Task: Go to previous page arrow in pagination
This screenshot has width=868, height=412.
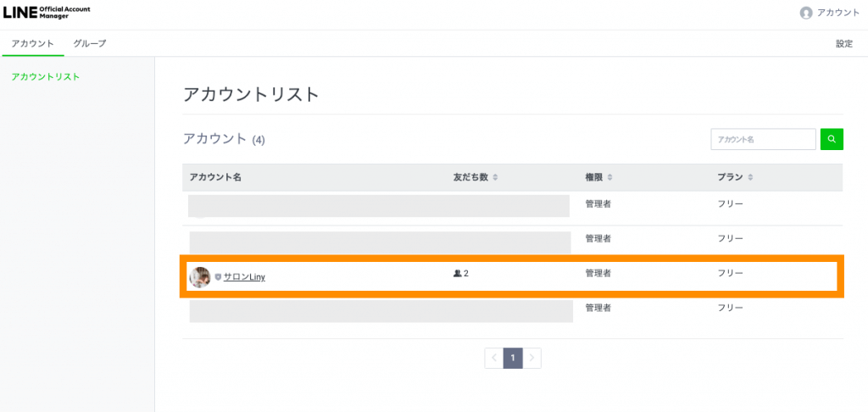Action: [x=494, y=359]
